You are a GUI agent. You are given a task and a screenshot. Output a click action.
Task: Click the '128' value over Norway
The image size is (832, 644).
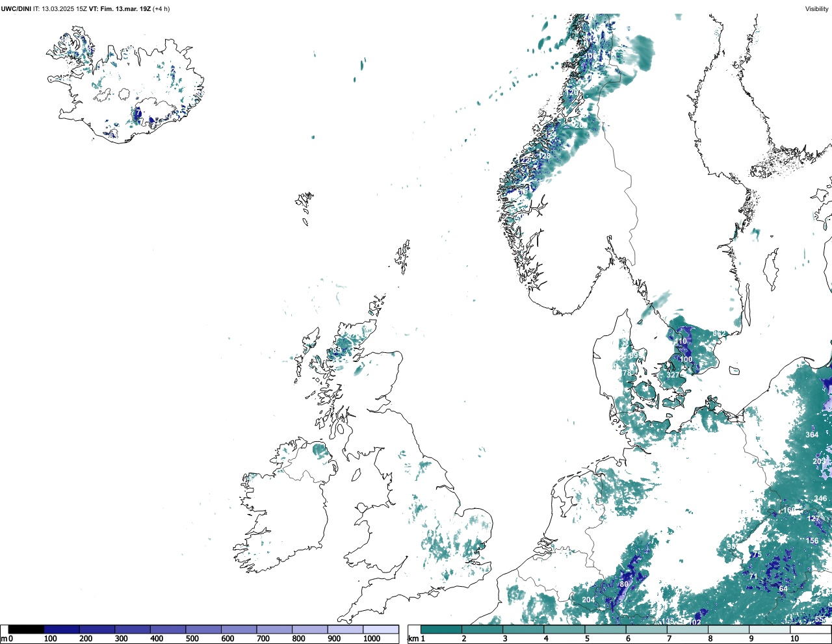pos(545,156)
